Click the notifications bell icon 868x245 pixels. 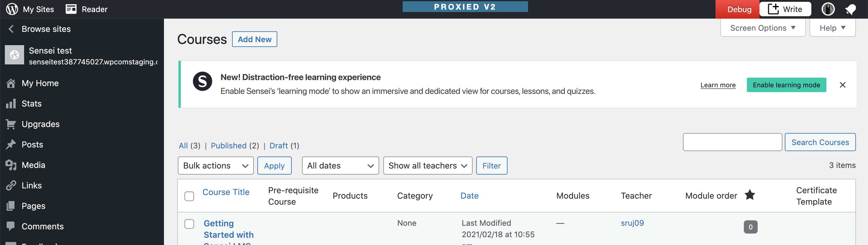click(851, 9)
